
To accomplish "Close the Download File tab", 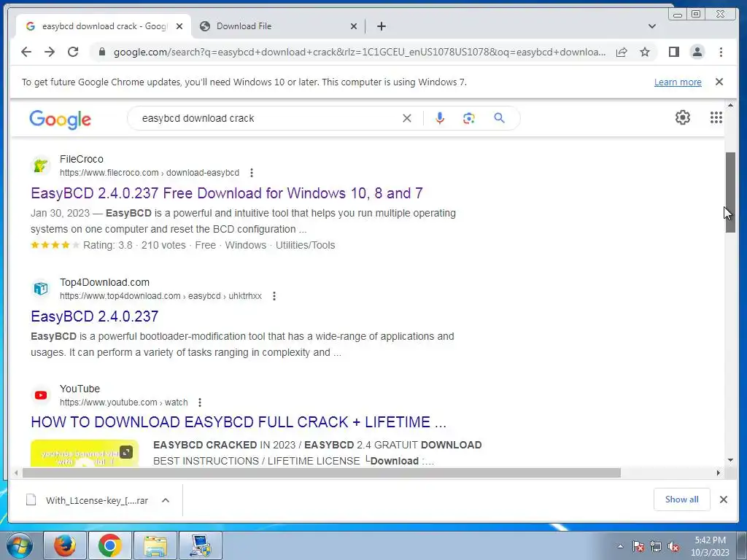I will click(354, 26).
